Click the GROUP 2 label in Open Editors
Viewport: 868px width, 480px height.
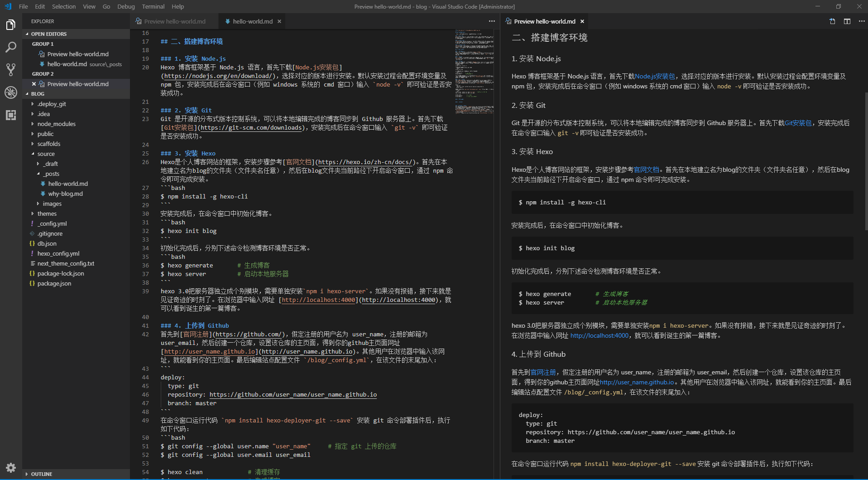tap(43, 74)
